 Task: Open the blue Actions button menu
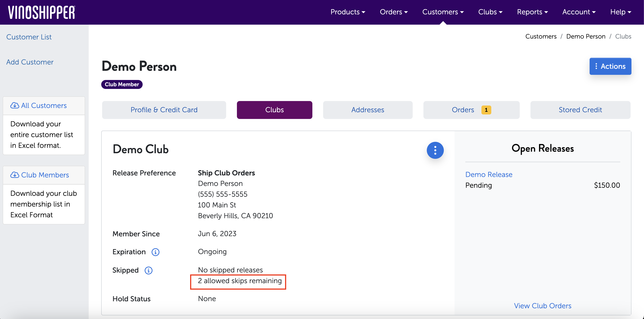[610, 66]
